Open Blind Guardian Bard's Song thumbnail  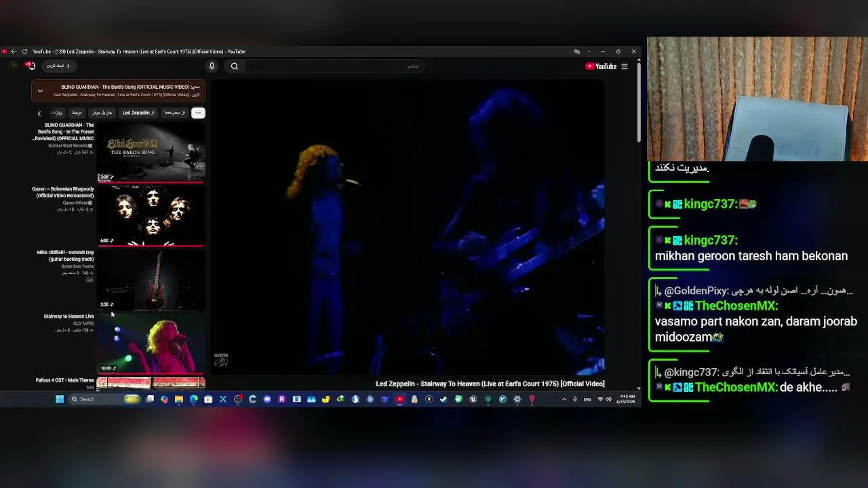point(151,152)
